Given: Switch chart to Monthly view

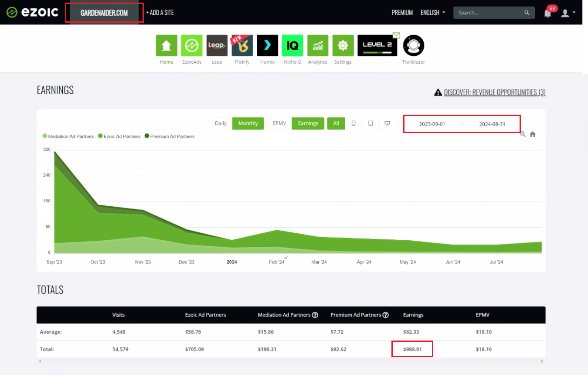Looking at the screenshot, I should coord(248,123).
